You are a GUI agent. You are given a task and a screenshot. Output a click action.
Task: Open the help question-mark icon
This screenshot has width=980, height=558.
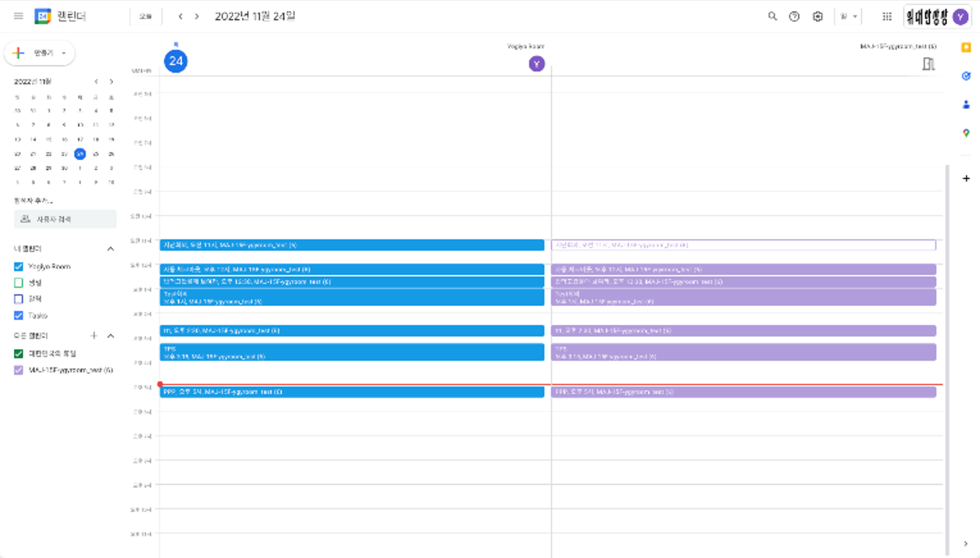[794, 16]
